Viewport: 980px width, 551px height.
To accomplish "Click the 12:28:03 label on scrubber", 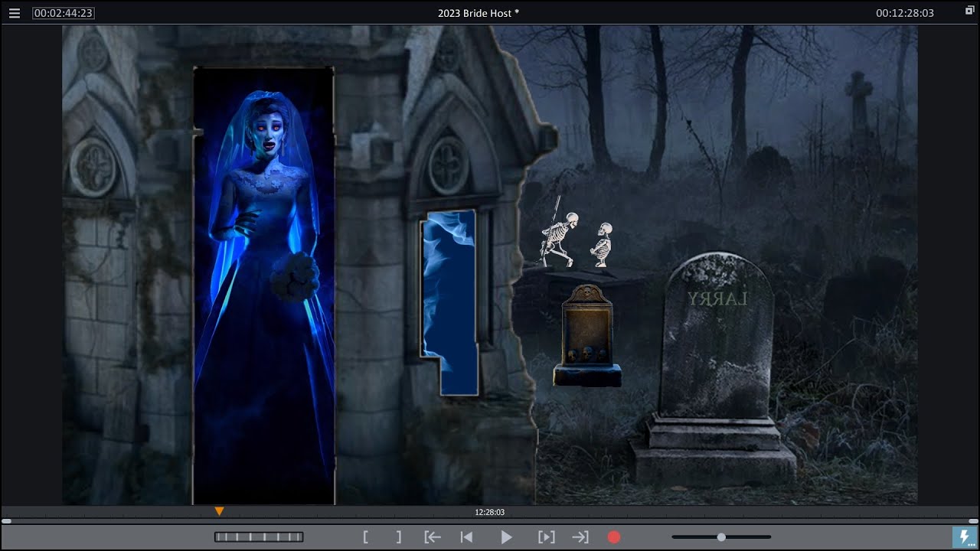I will pyautogui.click(x=490, y=513).
